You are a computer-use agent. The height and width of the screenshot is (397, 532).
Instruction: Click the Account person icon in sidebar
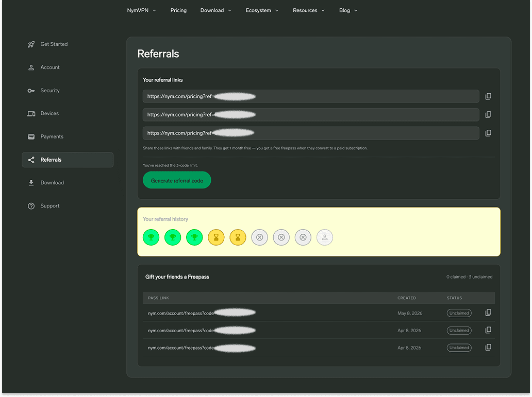[31, 67]
